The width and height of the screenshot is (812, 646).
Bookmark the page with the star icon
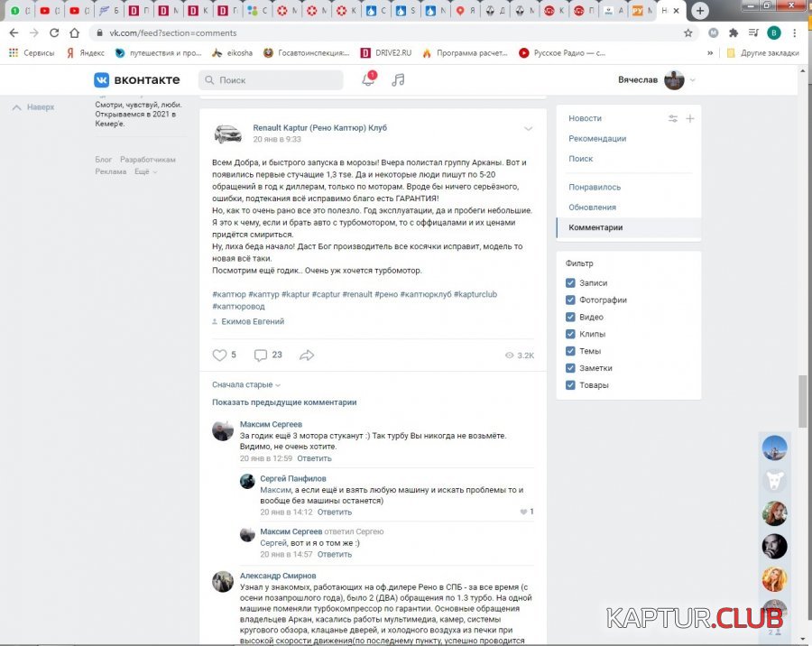[x=688, y=32]
